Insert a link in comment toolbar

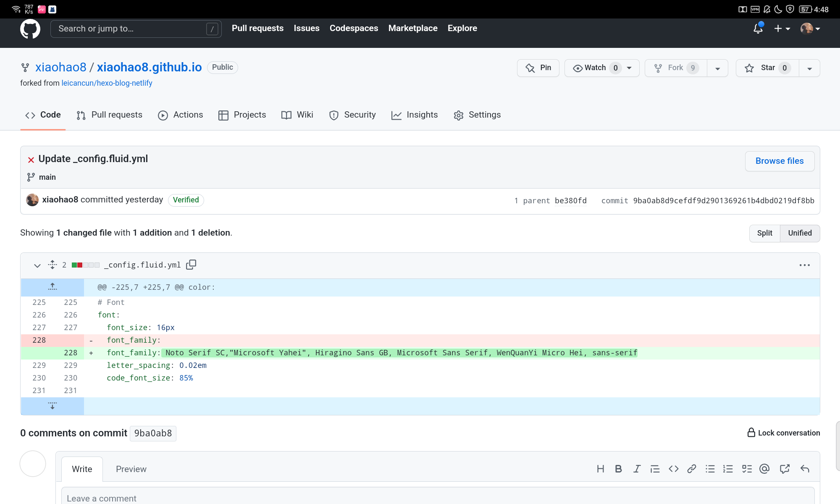pyautogui.click(x=691, y=469)
